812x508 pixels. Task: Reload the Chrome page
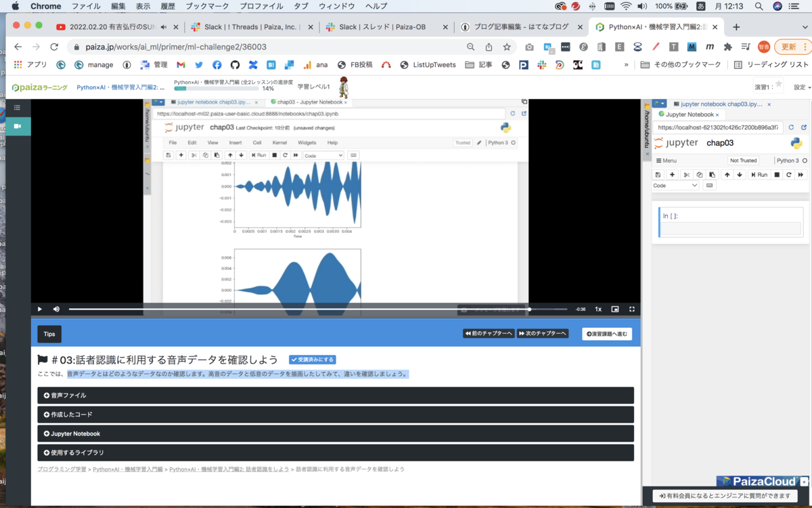(x=54, y=47)
